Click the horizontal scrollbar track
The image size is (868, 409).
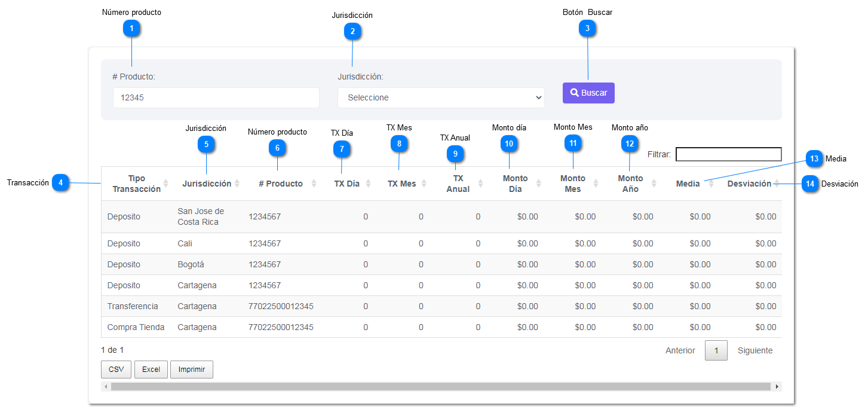(441, 387)
